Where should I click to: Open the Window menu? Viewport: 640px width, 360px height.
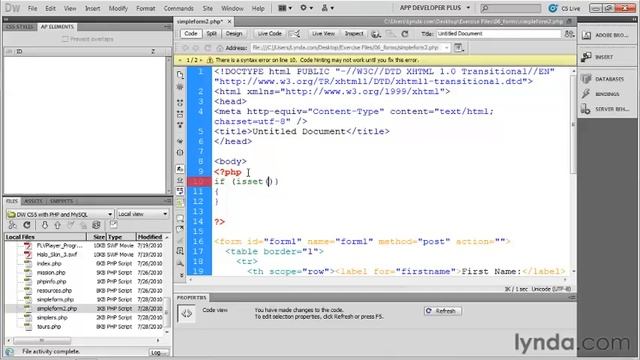tap(232, 8)
